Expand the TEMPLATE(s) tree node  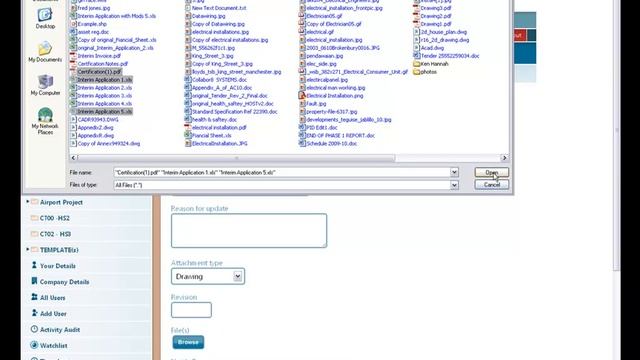tap(28, 249)
